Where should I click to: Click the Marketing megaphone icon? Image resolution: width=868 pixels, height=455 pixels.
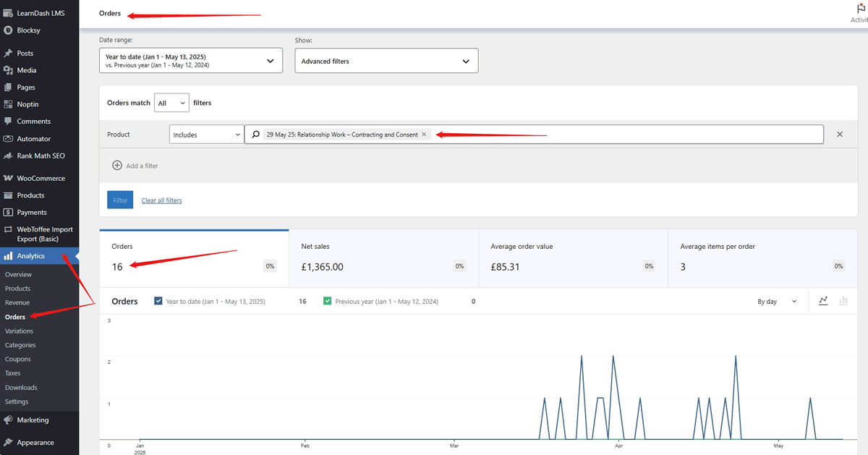[x=8, y=420]
